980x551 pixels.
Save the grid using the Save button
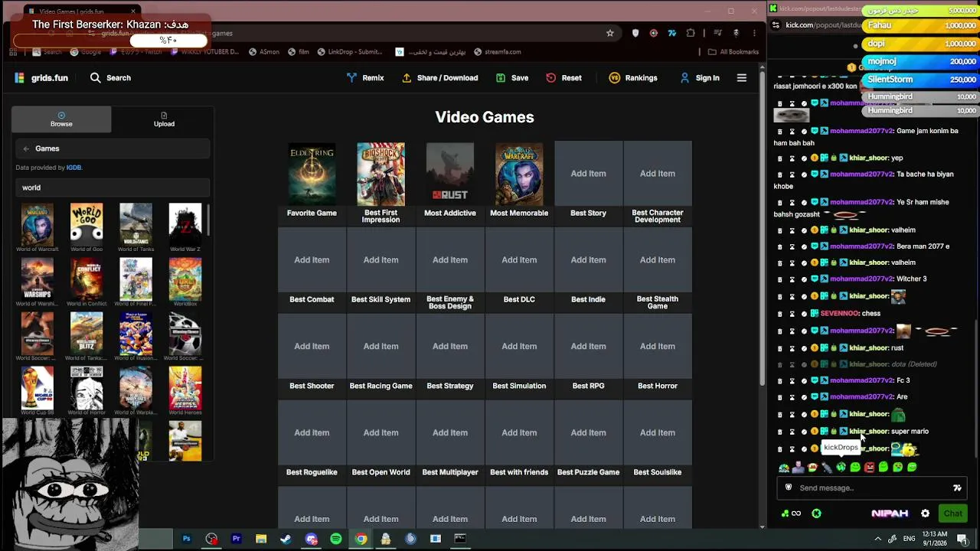point(512,78)
